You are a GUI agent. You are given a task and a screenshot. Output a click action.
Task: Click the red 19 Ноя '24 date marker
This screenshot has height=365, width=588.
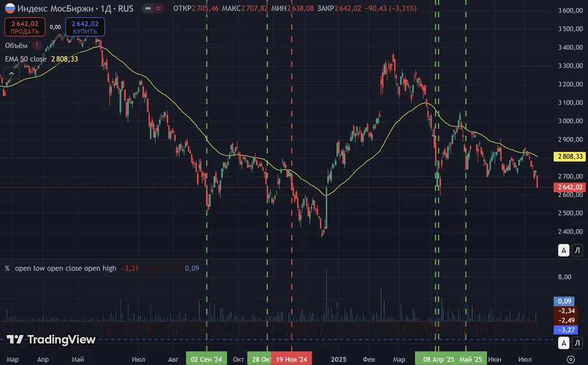(291, 359)
